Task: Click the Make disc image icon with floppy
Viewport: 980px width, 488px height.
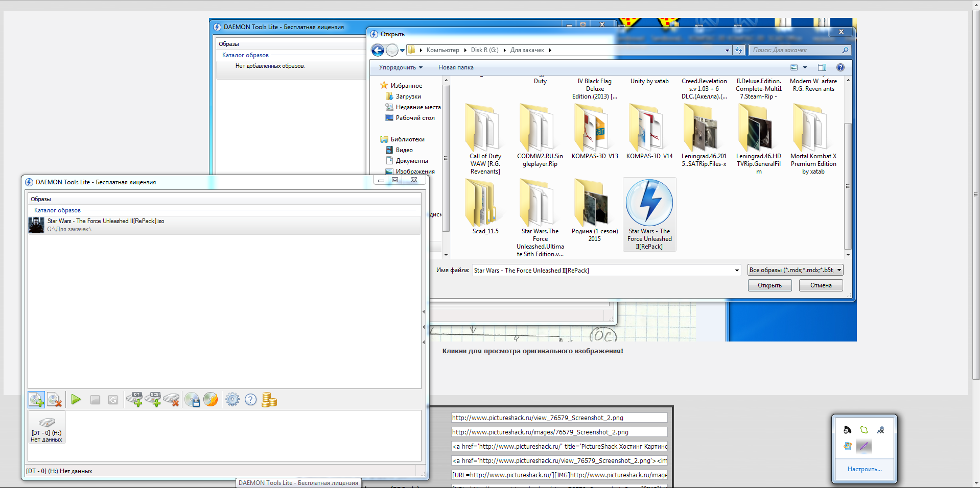Action: tap(192, 400)
